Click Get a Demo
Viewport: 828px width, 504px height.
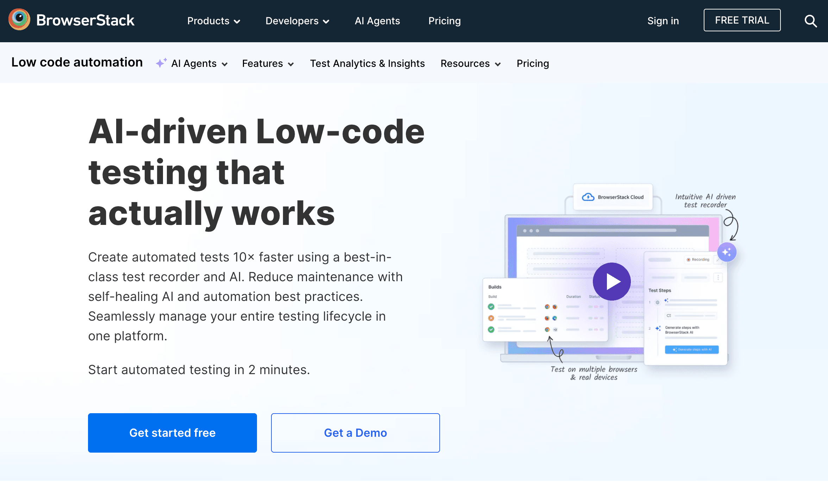coord(355,433)
